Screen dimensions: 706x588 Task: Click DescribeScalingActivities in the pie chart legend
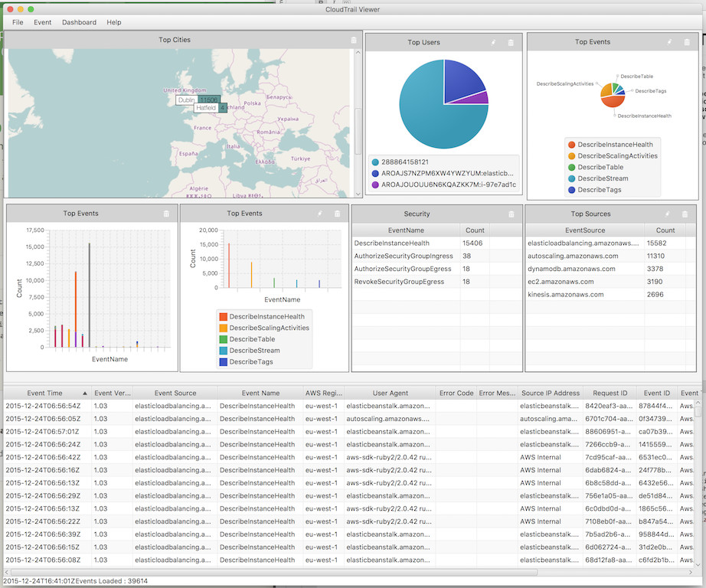coord(613,155)
